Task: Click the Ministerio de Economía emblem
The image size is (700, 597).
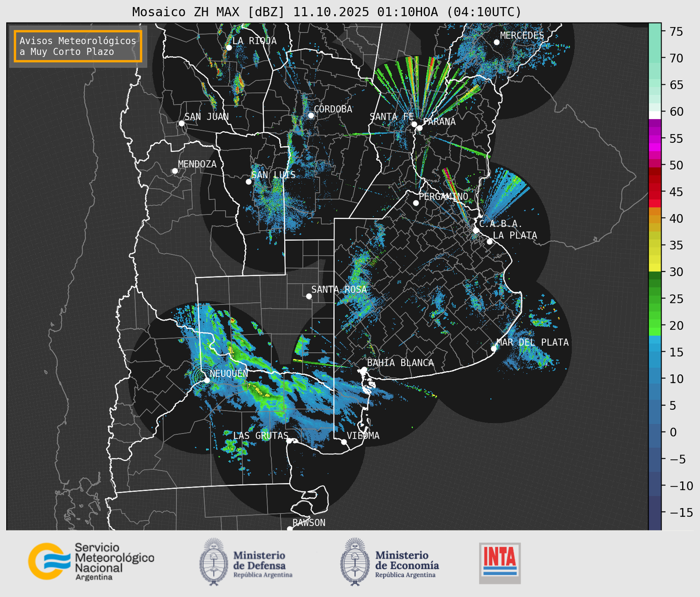Action: click(x=355, y=562)
